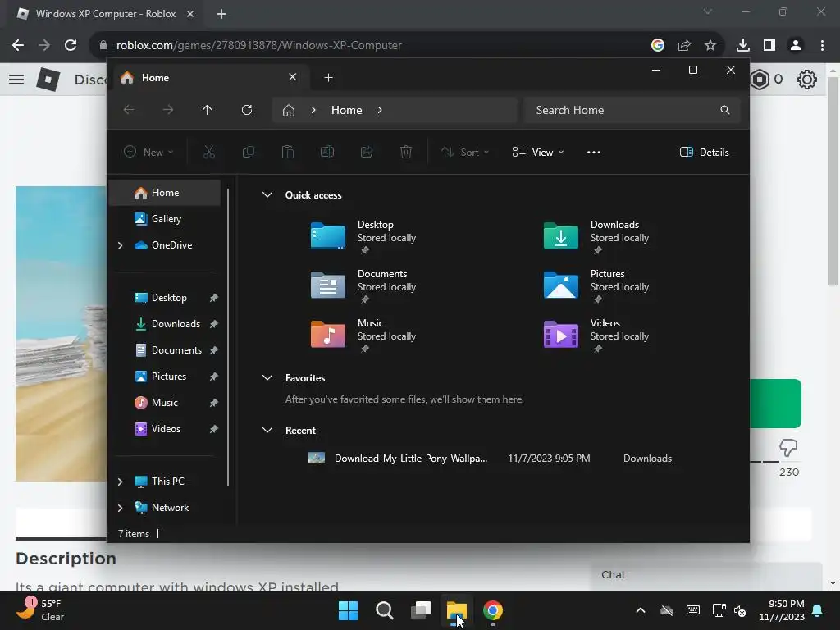The width and height of the screenshot is (840, 630).
Task: Open weather widget showing 55°F Clear
Action: tap(41, 610)
